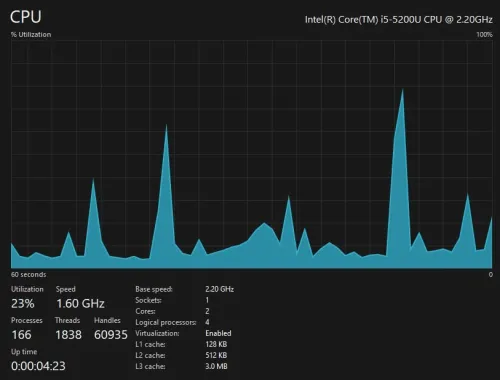The image size is (500, 380).
Task: Click the L3 cache 3.0 MB value
Action: pos(216,366)
